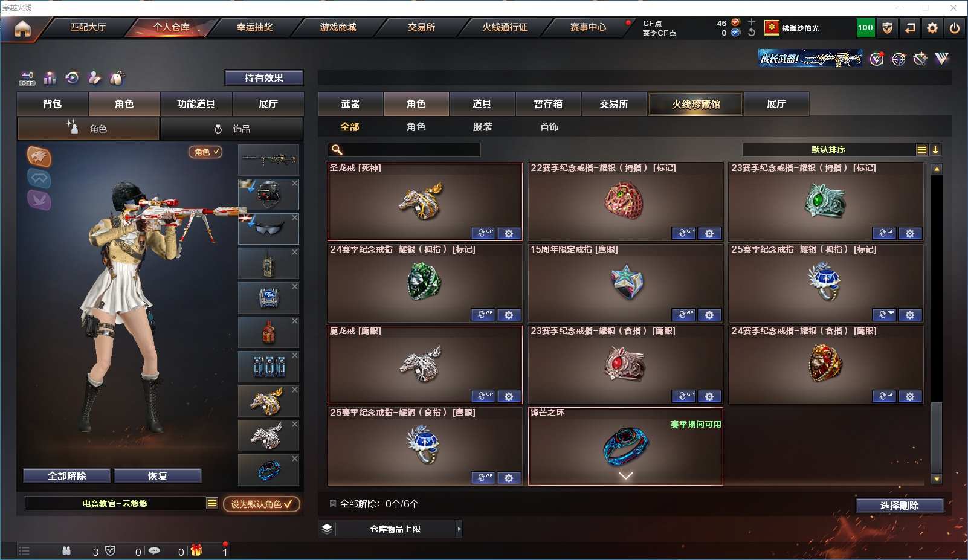Toggle 设为默认角色 checkbox button
This screenshot has height=560, width=968.
click(x=261, y=504)
